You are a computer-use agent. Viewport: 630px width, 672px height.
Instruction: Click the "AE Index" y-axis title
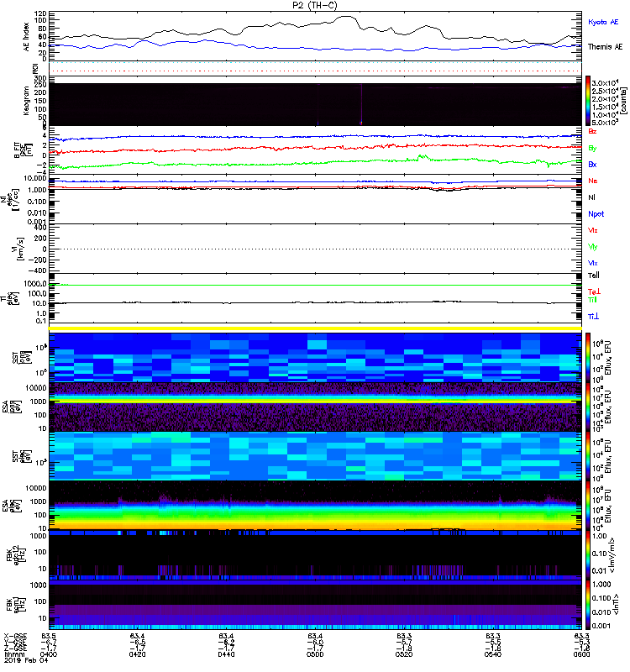[27, 37]
